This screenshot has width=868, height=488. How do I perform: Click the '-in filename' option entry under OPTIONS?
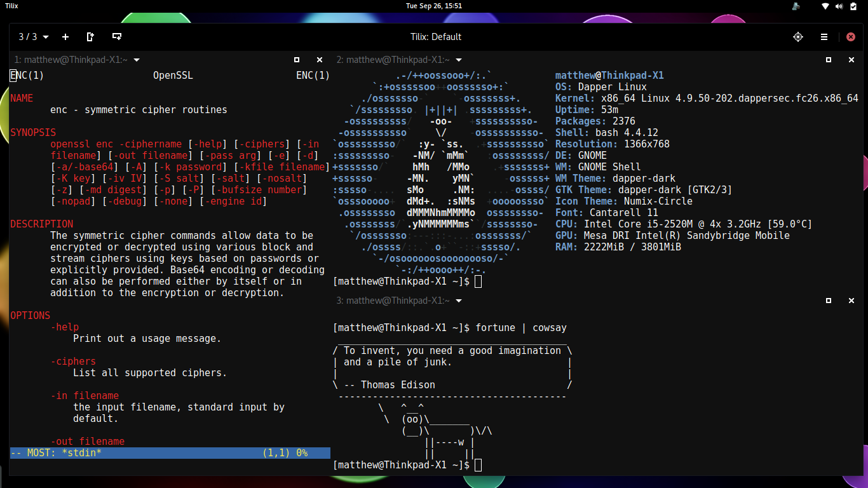[85, 396]
